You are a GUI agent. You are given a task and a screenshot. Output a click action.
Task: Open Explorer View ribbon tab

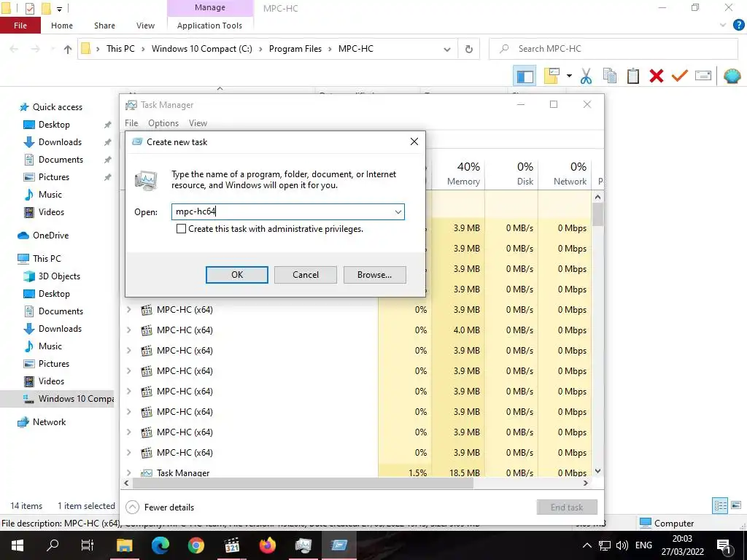(145, 26)
